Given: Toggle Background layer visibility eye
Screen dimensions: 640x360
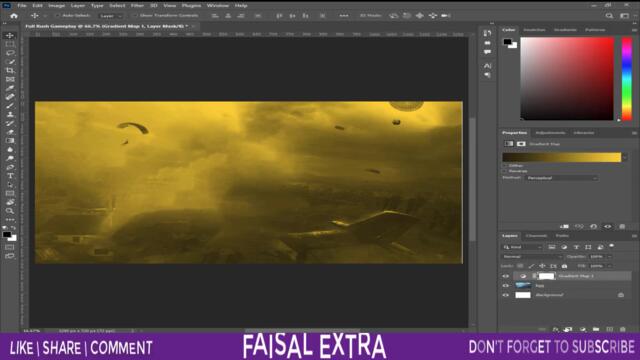Looking at the screenshot, I should coord(506,295).
